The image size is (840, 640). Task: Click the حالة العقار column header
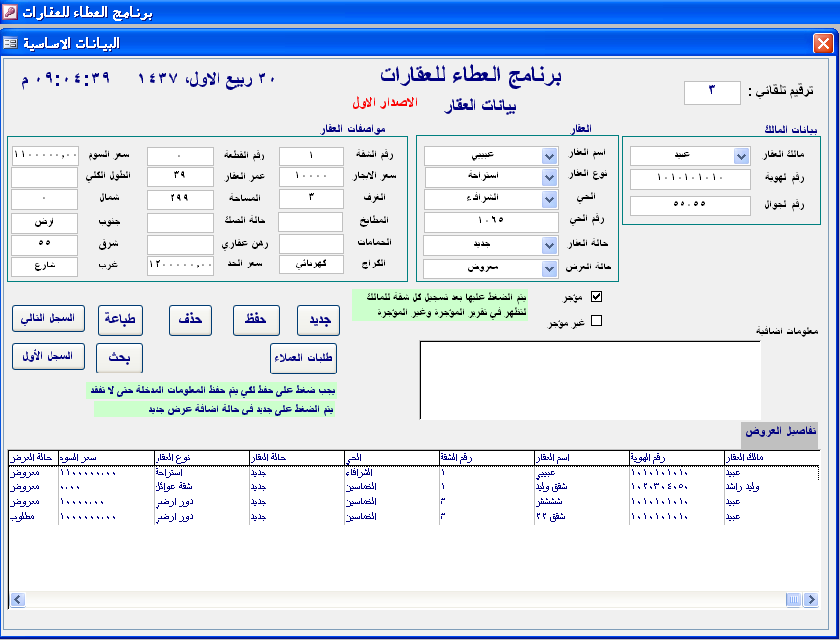[x=297, y=458]
